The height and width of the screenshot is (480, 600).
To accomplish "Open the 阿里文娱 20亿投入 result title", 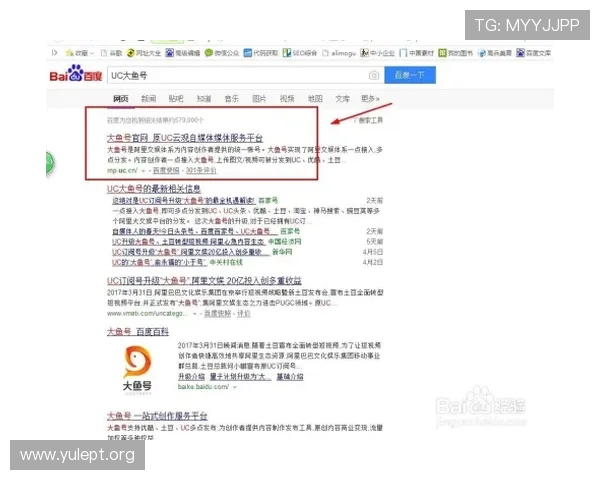I will pyautogui.click(x=204, y=281).
